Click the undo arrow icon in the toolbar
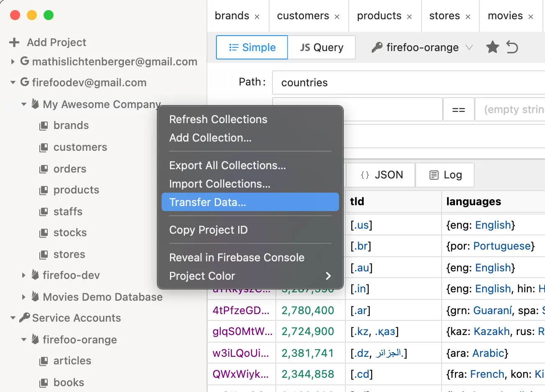Image resolution: width=545 pixels, height=392 pixels. 512,47
